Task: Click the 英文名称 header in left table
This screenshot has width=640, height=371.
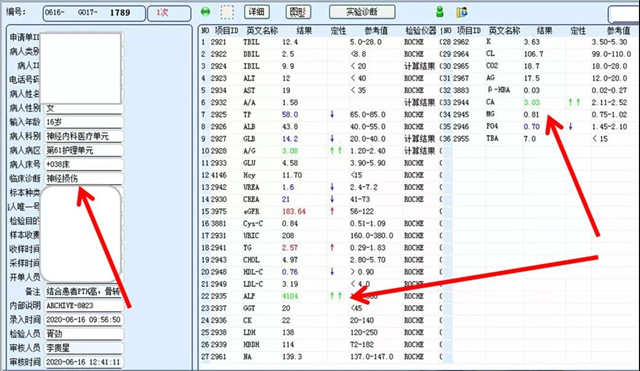Action: (x=262, y=31)
